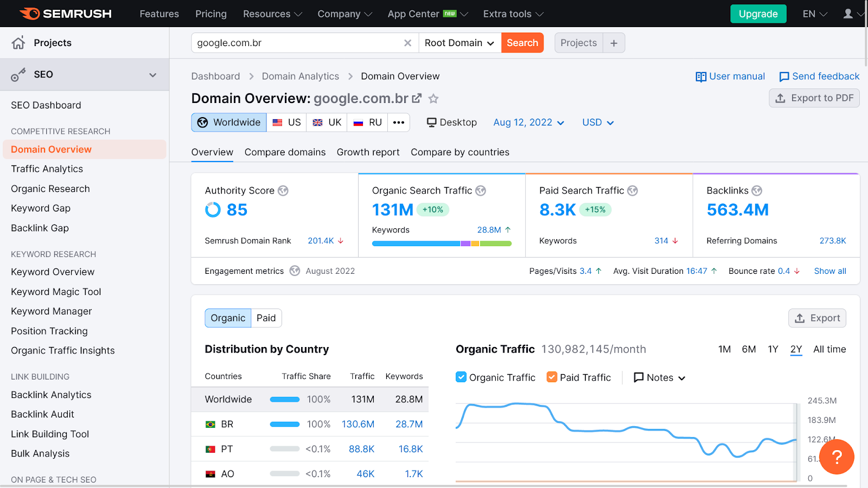Switch to Growth report tab
Screen dimensions: 868x488
[368, 152]
